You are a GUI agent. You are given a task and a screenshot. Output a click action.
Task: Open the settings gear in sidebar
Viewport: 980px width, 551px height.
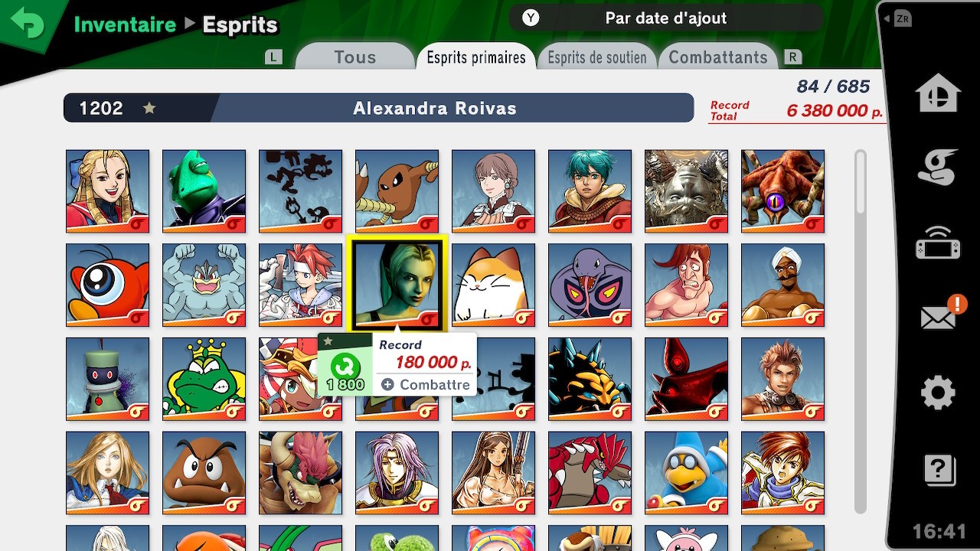pyautogui.click(x=938, y=393)
